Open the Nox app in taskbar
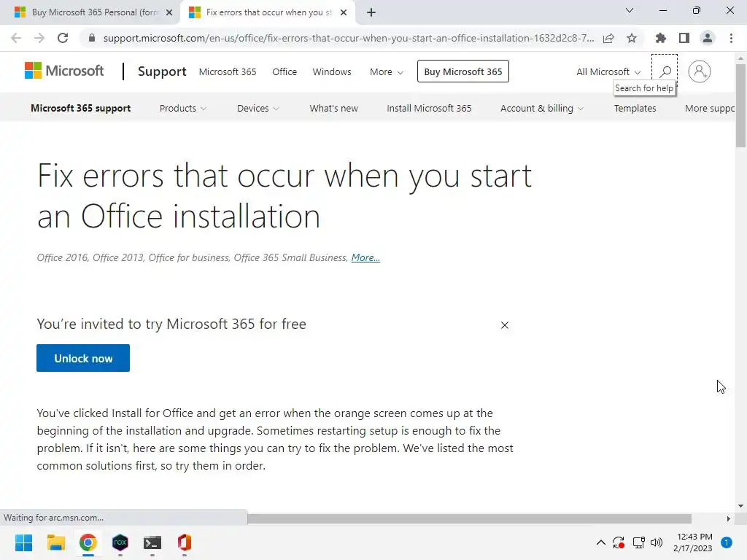Screen dimensions: 747x560 pos(120,542)
